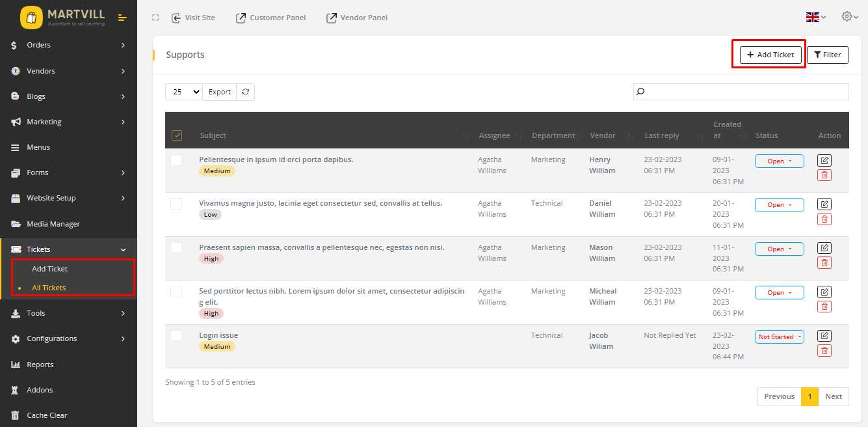Delete the Praesent sapien ticket
The width and height of the screenshot is (868, 427).
824,263
